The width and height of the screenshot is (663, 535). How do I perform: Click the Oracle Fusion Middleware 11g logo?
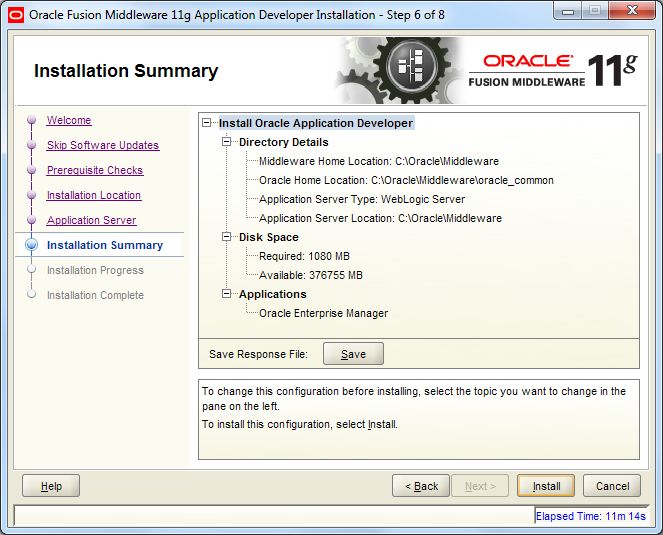tap(553, 70)
